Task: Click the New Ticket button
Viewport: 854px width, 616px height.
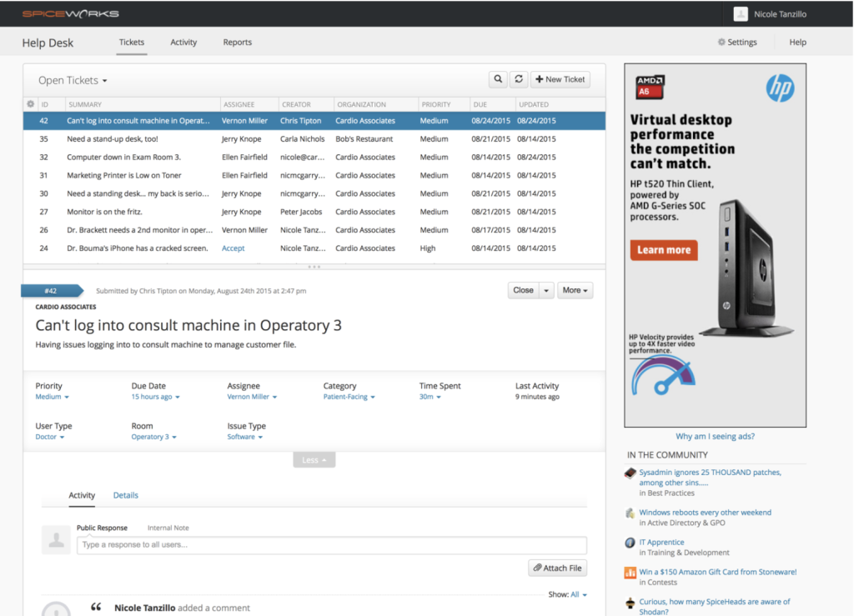Action: 560,79
